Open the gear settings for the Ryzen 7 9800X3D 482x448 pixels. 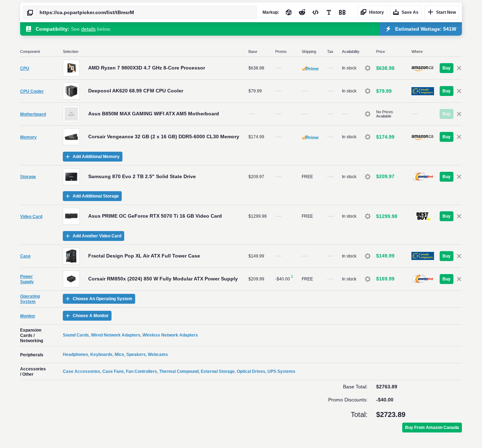click(368, 68)
